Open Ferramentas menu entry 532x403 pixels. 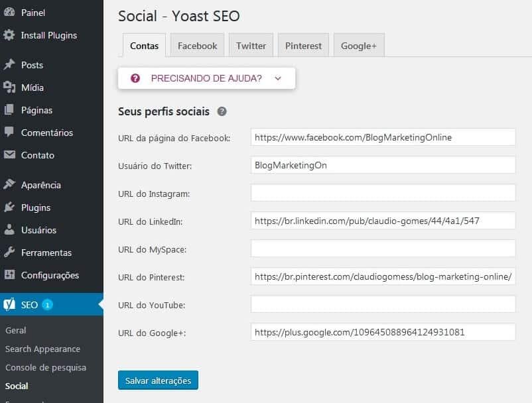coord(46,253)
